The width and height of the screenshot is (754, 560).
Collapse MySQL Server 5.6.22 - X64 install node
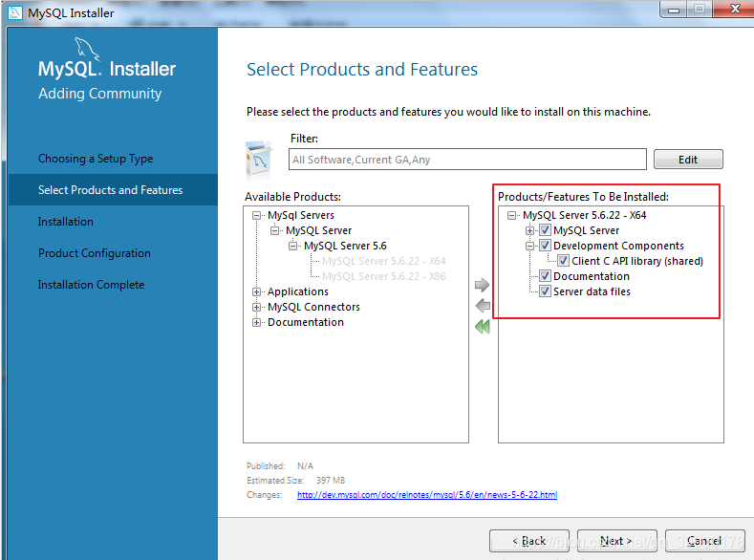coord(511,215)
